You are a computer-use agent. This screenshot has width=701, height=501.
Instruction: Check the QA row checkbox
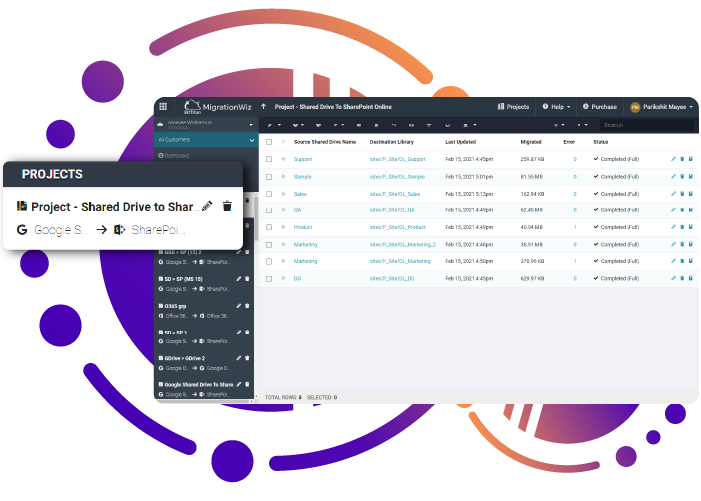point(269,210)
